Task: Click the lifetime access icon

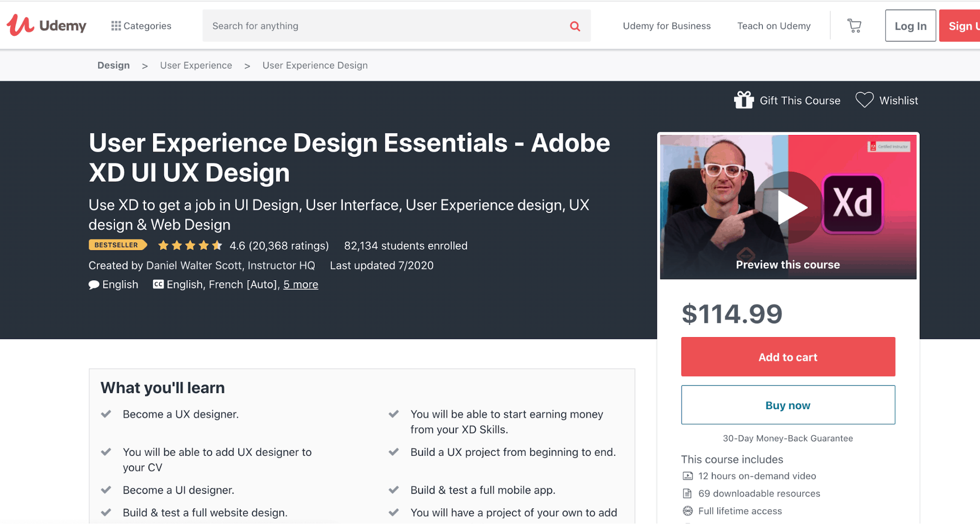Action: point(688,511)
